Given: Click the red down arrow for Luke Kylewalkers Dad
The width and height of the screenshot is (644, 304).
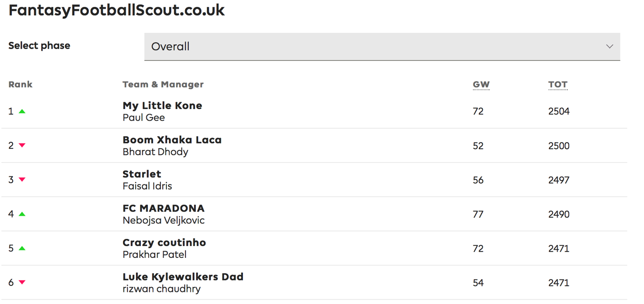Looking at the screenshot, I should click(22, 282).
